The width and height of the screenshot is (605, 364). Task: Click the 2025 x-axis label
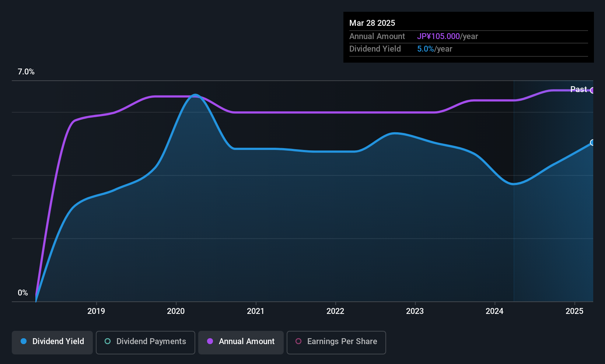(574, 311)
